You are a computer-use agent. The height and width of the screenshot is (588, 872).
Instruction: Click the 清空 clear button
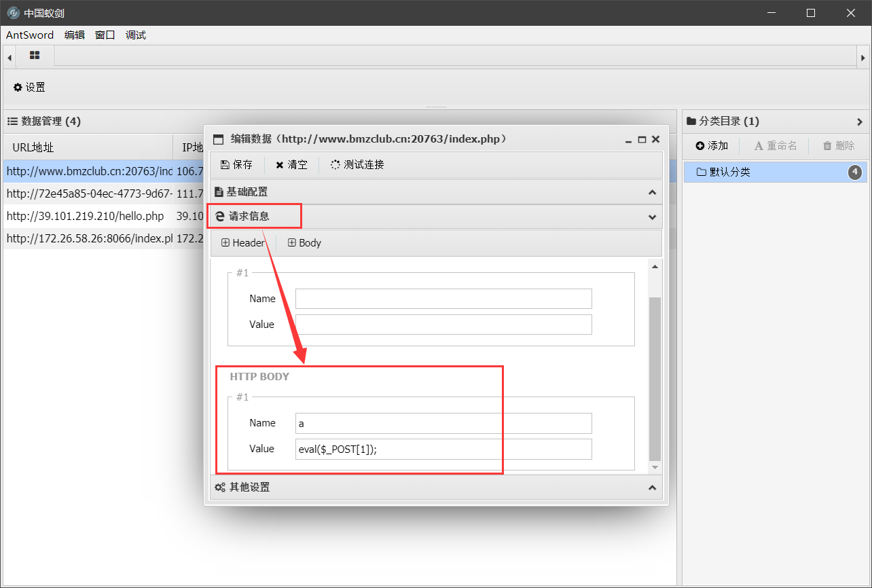coord(291,164)
